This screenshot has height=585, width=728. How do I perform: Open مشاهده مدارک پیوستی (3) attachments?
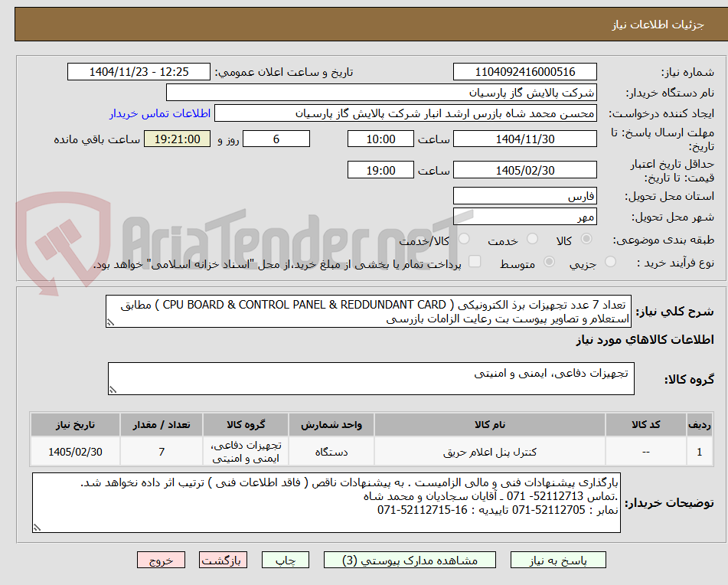[x=410, y=560]
